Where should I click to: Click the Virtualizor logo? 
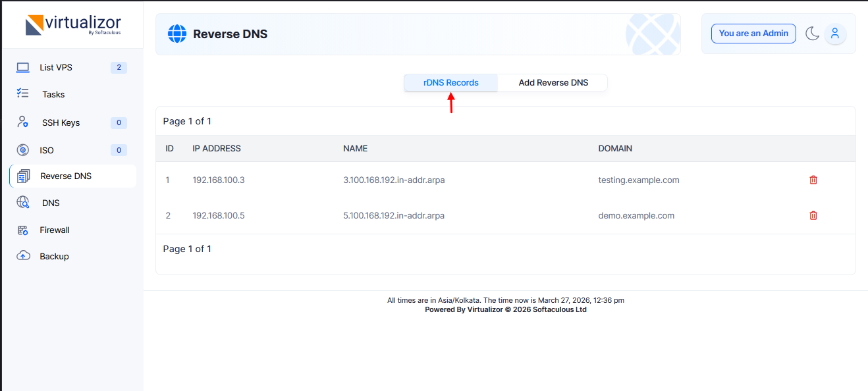(x=73, y=25)
